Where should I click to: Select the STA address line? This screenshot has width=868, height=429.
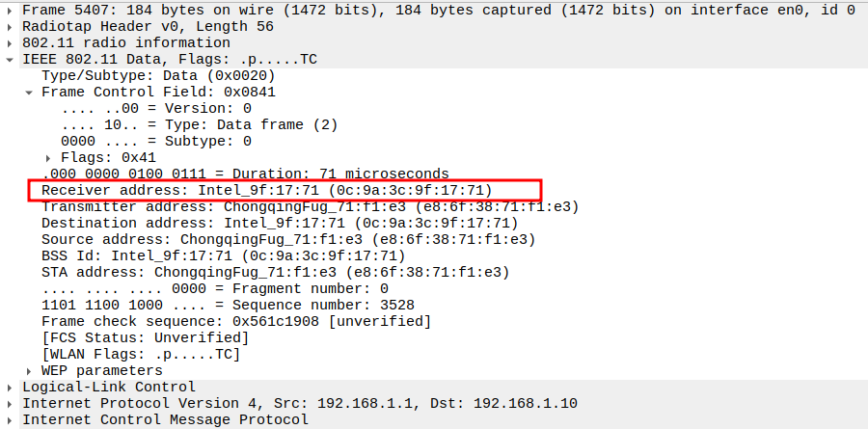tap(275, 272)
